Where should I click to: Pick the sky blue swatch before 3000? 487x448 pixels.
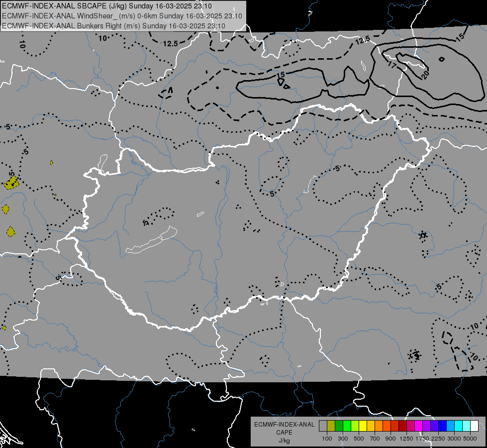click(x=450, y=426)
